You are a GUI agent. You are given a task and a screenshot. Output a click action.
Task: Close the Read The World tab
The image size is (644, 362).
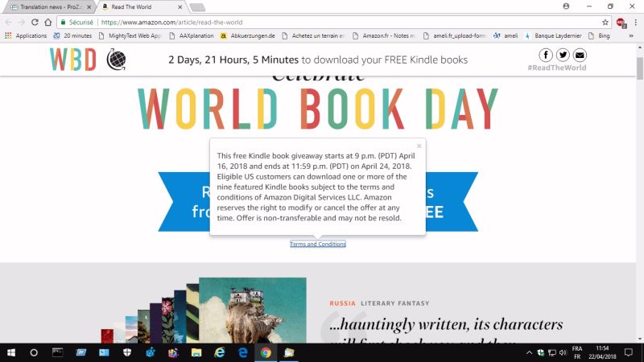(x=180, y=7)
